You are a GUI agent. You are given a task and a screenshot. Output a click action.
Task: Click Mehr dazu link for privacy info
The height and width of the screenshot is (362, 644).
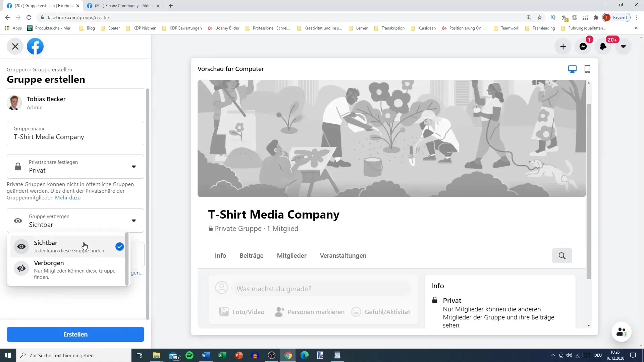pos(68,197)
